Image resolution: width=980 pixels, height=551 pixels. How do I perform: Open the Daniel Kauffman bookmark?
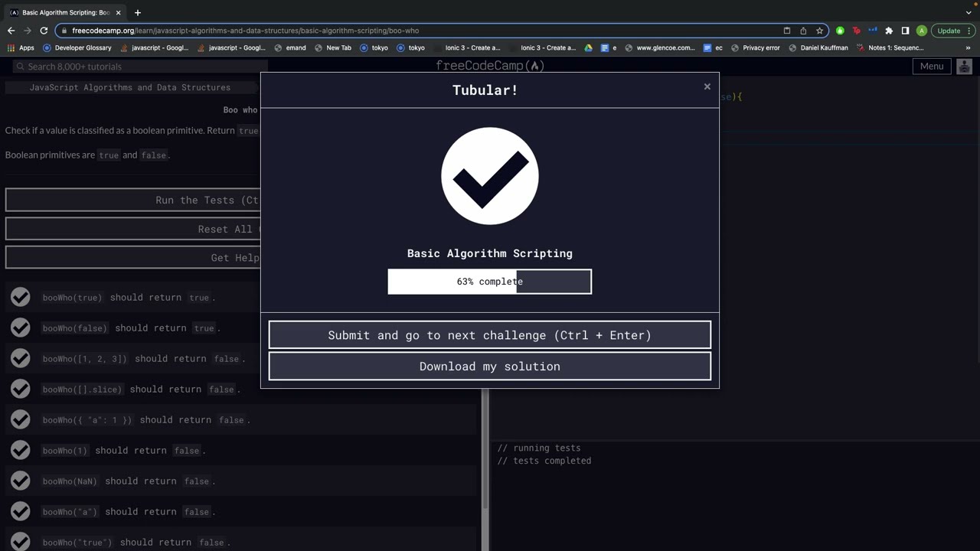(x=818, y=47)
